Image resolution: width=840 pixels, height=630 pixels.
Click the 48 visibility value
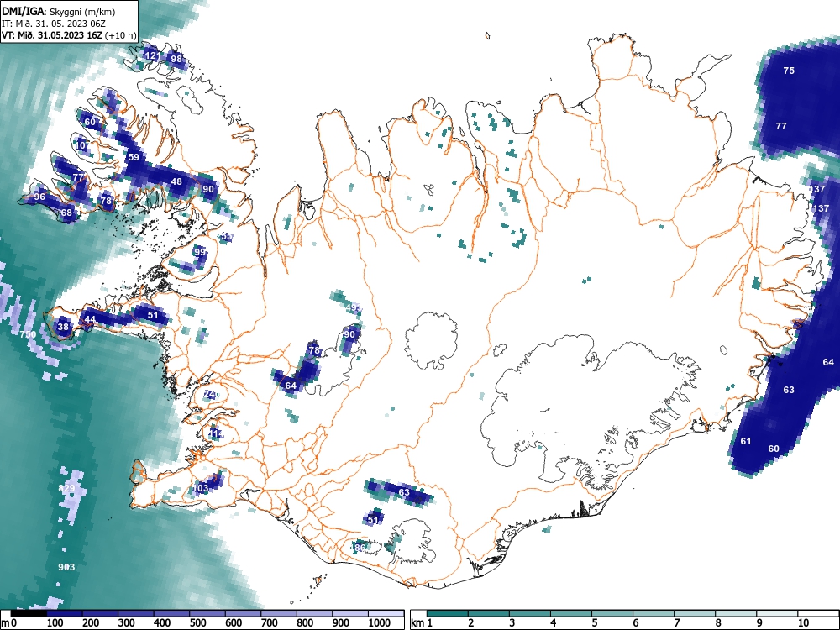176,181
